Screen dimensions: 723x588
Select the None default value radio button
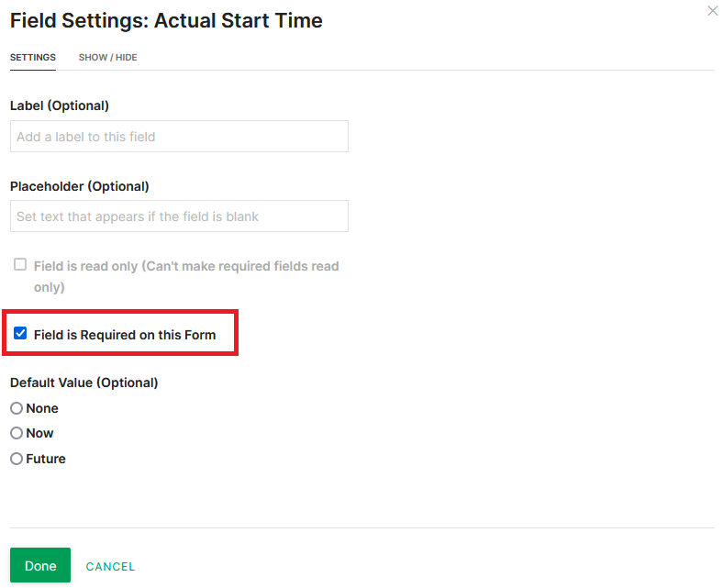pos(17,408)
